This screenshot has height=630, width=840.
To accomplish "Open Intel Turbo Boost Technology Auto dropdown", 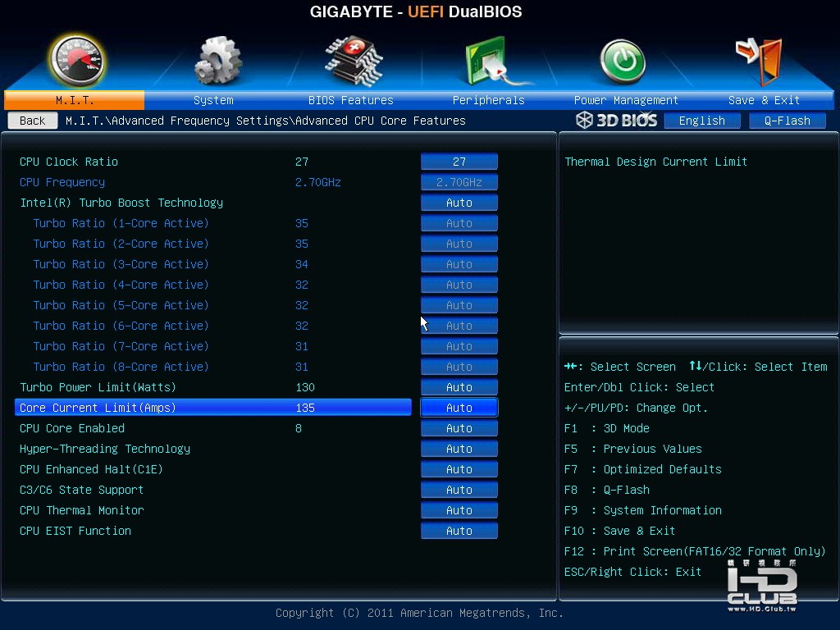I will [x=459, y=203].
